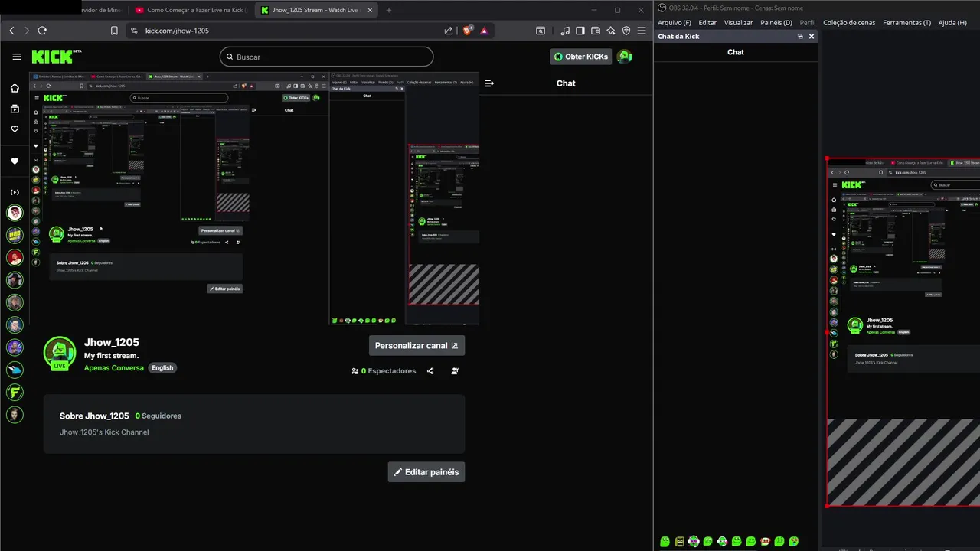The image size is (980, 551).
Task: Go back in the browser
Action: pos(11,31)
